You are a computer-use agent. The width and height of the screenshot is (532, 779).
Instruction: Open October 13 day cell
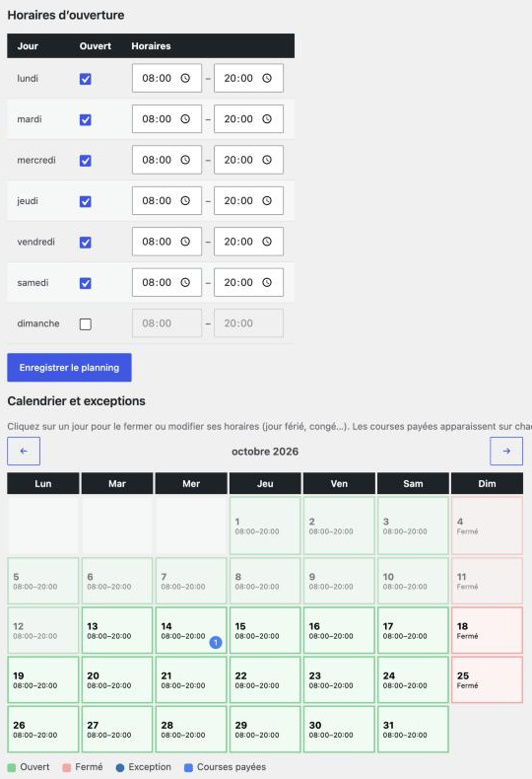[117, 630]
